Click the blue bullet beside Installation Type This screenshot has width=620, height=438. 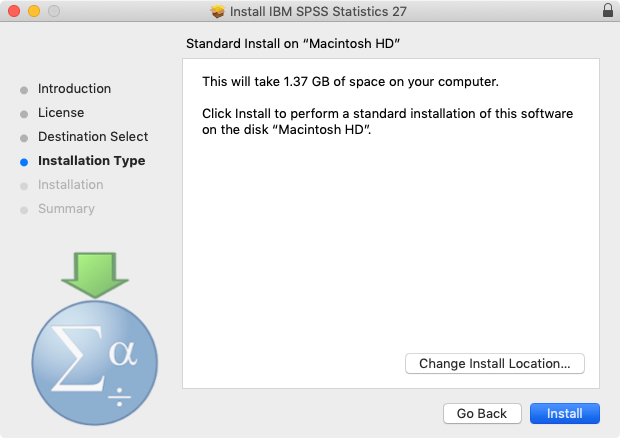(24, 162)
